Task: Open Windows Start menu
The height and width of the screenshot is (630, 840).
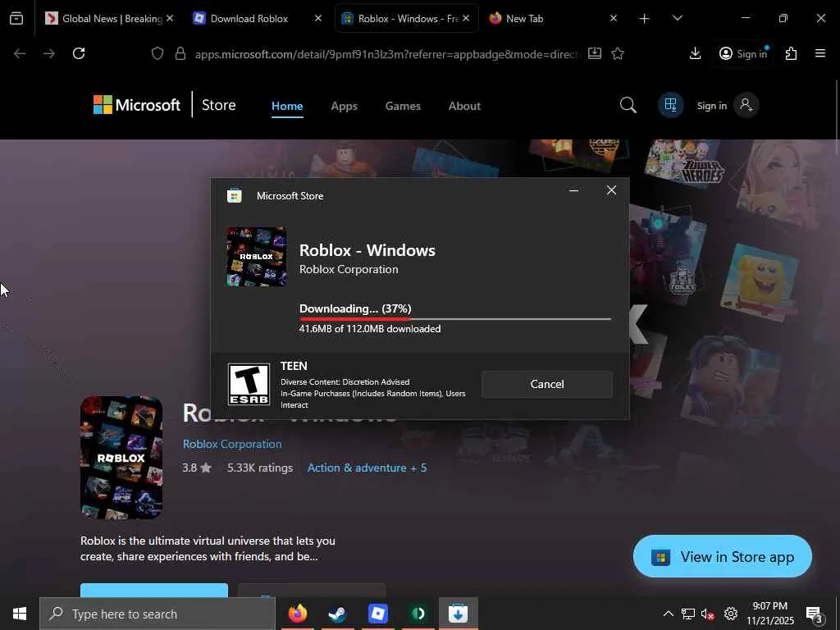Action: [x=20, y=614]
